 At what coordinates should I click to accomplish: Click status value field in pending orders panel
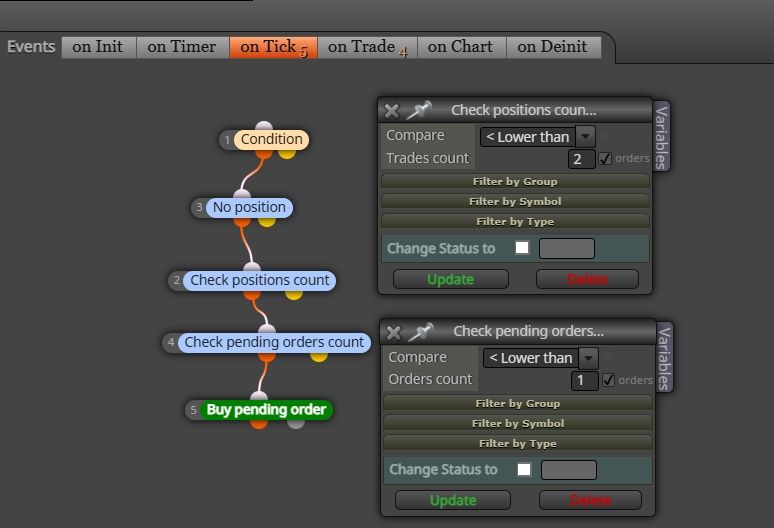pos(569,470)
